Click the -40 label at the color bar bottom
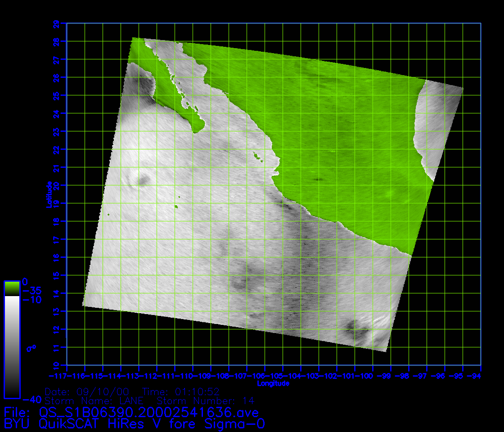504x432 pixels. tap(31, 399)
